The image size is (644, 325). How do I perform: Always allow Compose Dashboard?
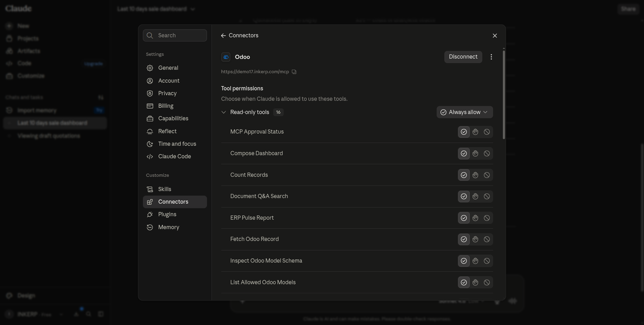click(464, 153)
